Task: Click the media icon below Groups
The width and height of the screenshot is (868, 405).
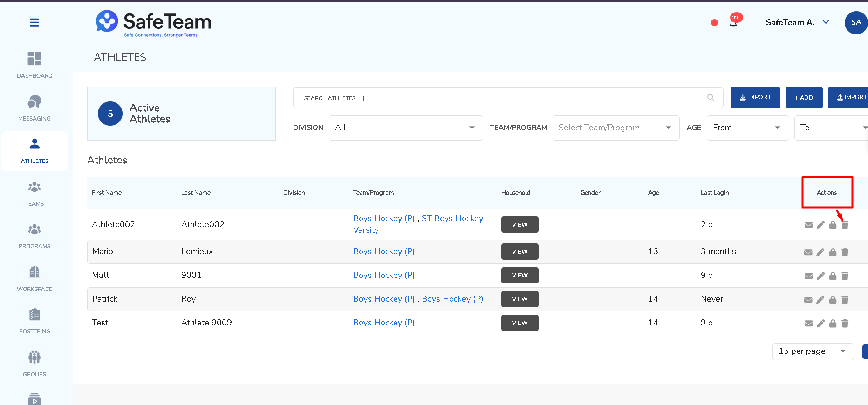Action: click(34, 399)
